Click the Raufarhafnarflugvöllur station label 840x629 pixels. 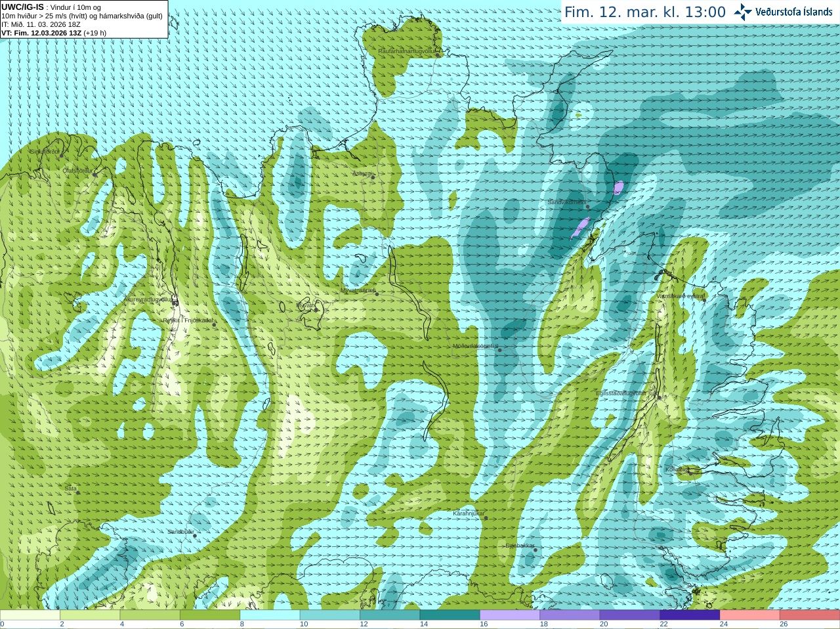407,51
